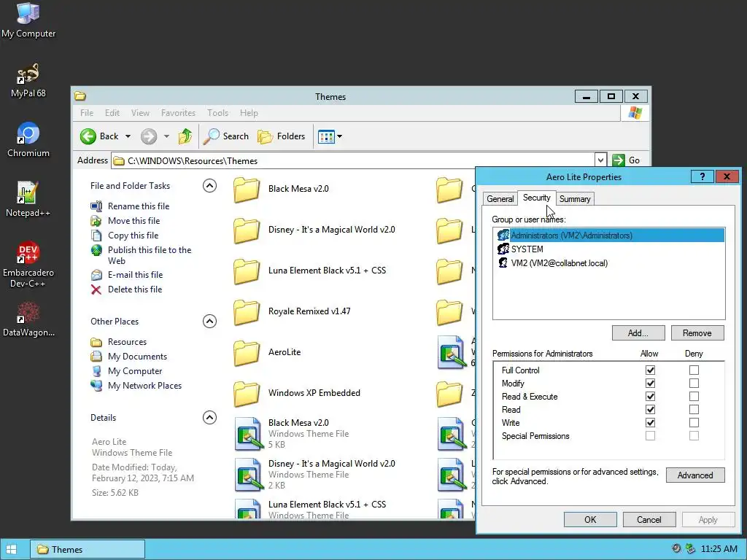Open the Help menu in Themes window
Viewport: 747px width, 560px height.
click(x=249, y=113)
